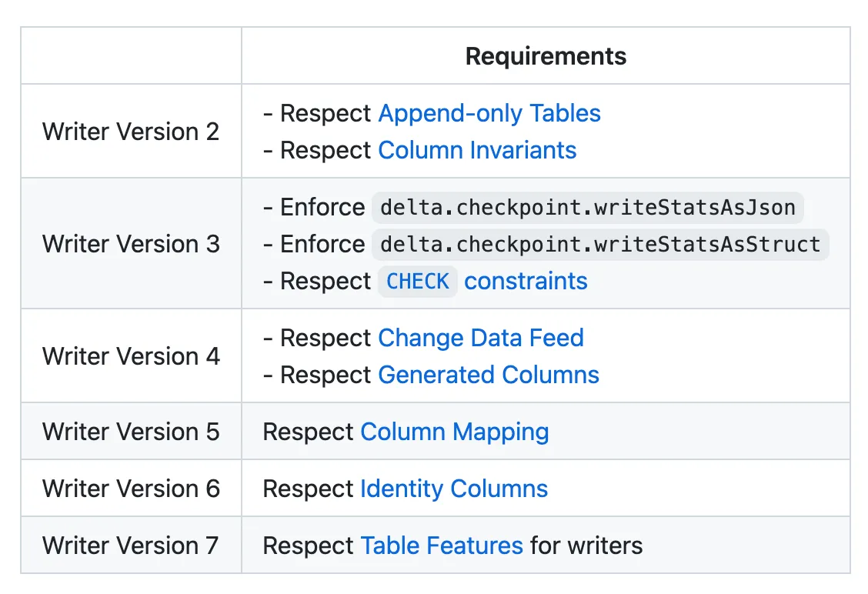868x594 pixels.
Task: Select the Writer Version 6 cell
Action: click(131, 489)
